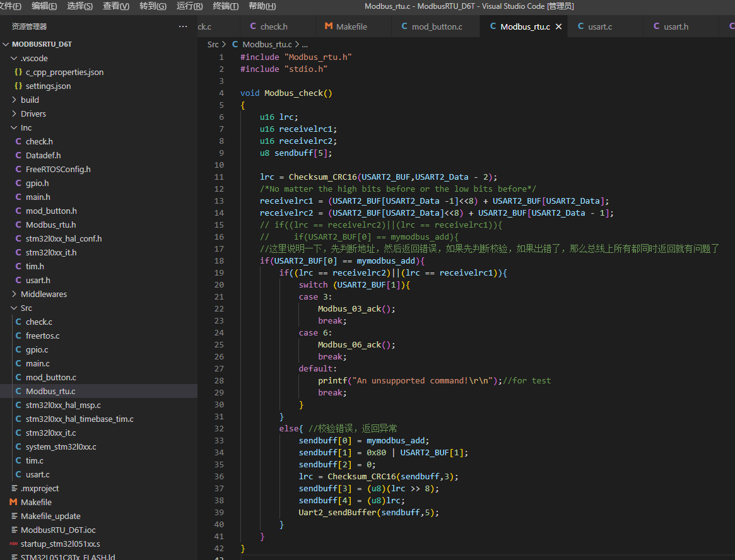
Task: Open settings.json in explorer
Action: click(x=98, y=86)
